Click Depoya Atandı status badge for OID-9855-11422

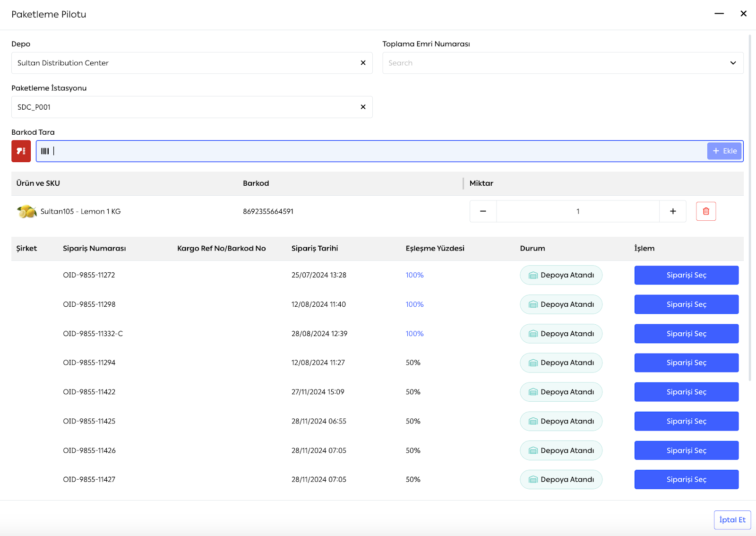tap(561, 392)
